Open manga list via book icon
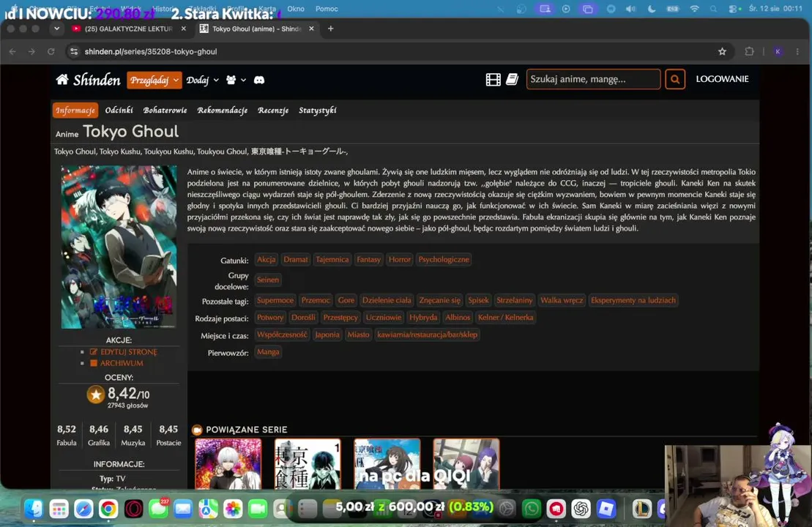812x527 pixels. (512, 79)
